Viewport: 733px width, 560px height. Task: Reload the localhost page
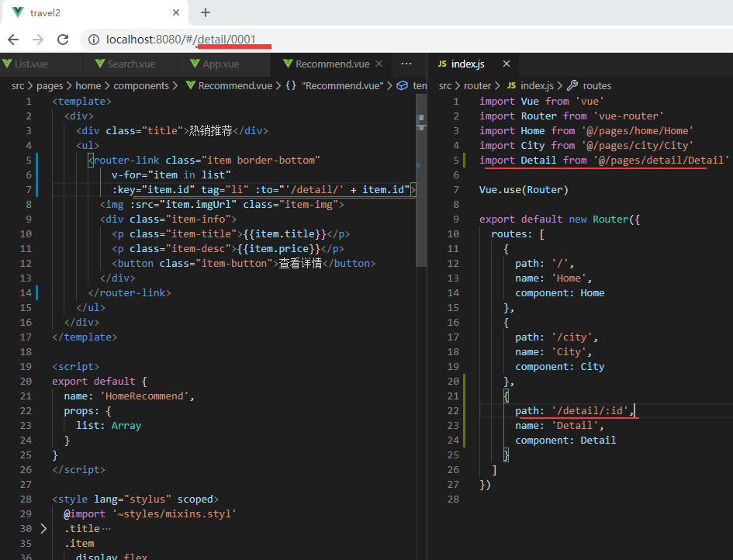(x=64, y=40)
